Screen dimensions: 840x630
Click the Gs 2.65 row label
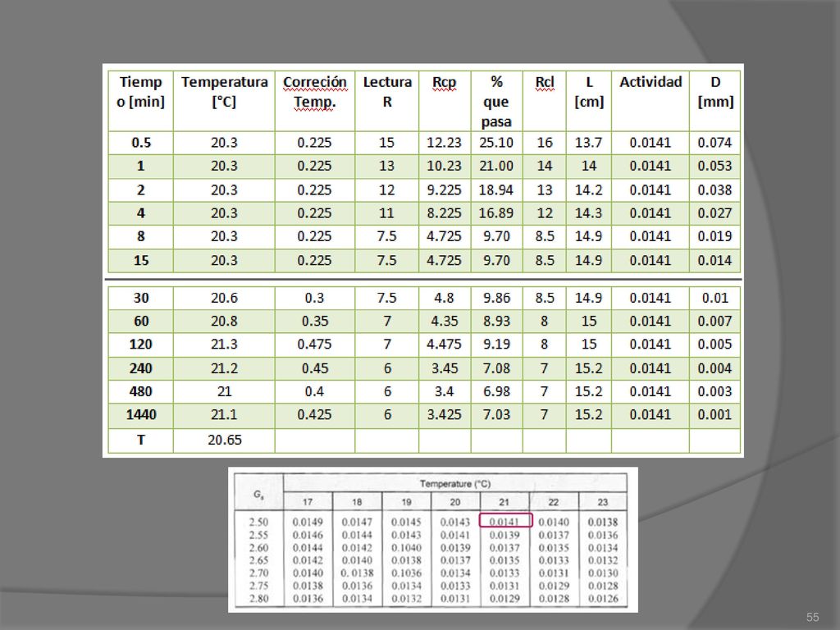(258, 560)
